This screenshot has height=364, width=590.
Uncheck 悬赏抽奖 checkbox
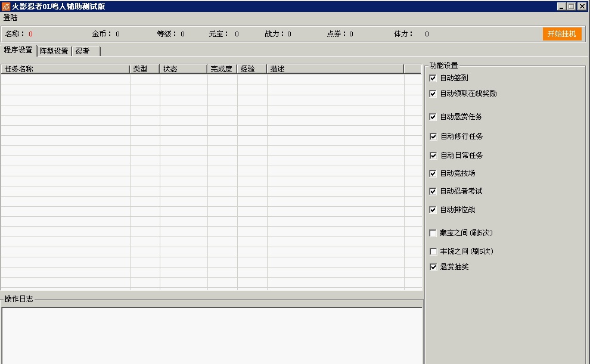[433, 267]
